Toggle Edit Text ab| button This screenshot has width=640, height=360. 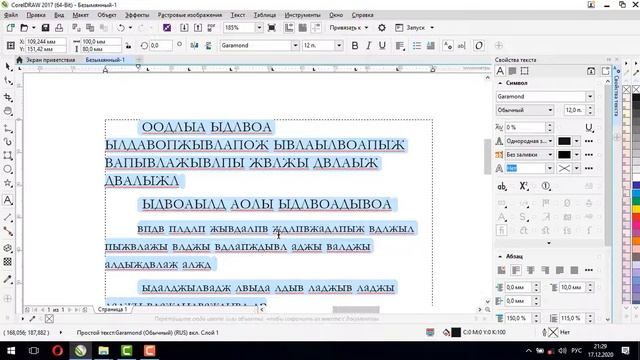[x=462, y=46]
